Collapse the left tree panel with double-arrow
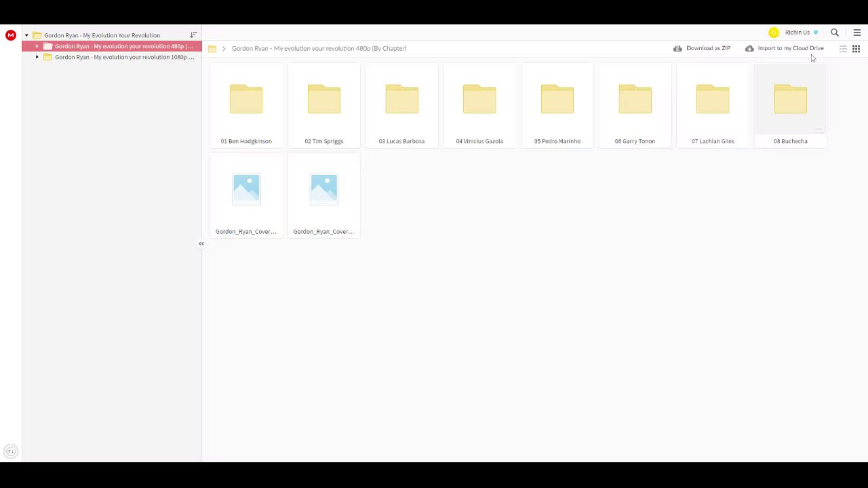868x488 pixels. (x=201, y=243)
